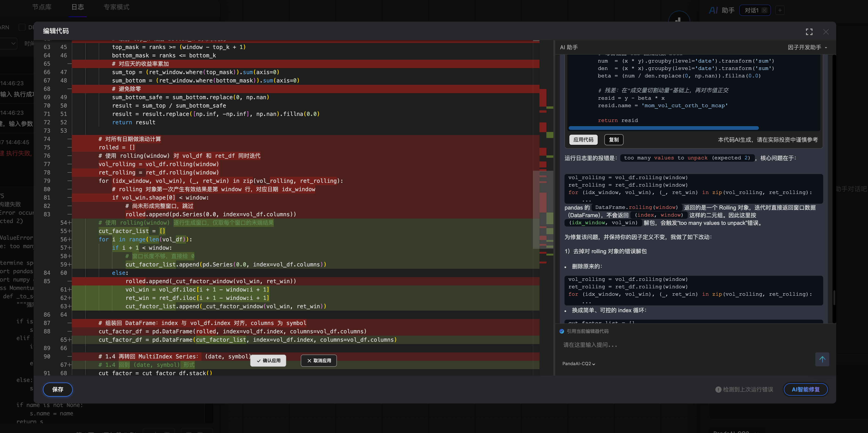Switch to the 节点库 tab

coord(42,7)
